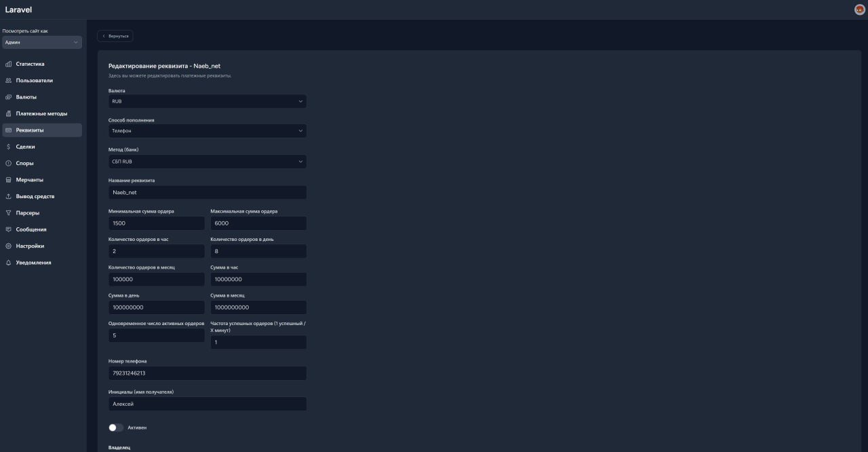The width and height of the screenshot is (868, 452).
Task: Enable the Активен toggle switch
Action: 116,428
